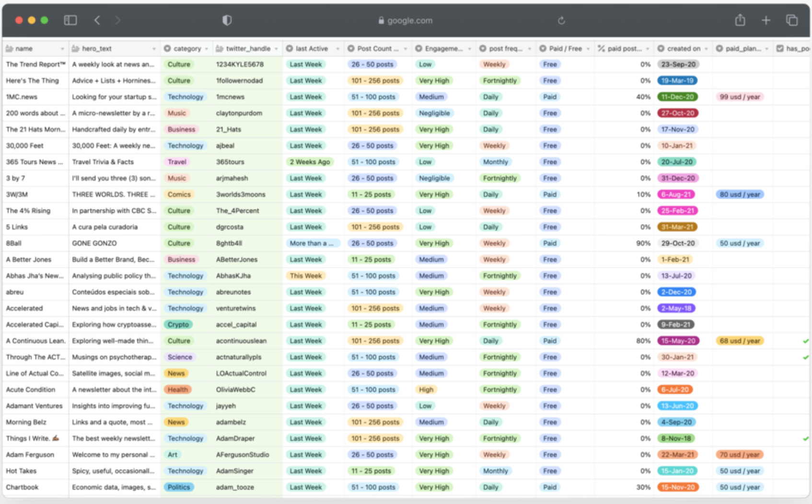Open the Engagement column dropdown arrow

point(469,49)
